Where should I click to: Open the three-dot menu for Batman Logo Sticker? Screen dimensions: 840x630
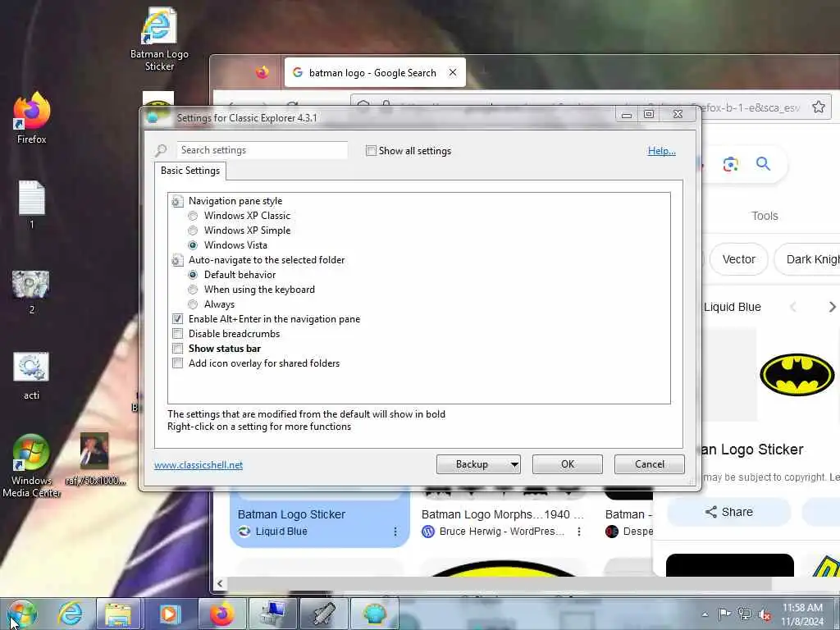click(395, 532)
